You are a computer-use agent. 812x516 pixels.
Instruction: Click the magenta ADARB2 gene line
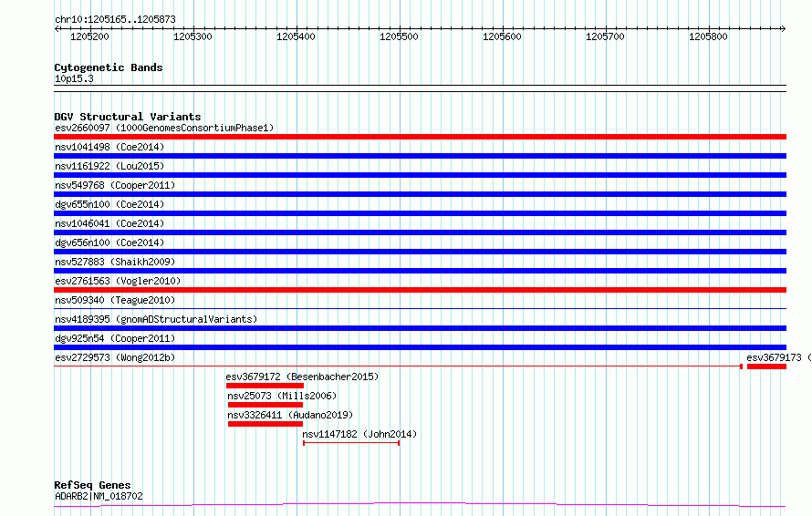coord(420,504)
